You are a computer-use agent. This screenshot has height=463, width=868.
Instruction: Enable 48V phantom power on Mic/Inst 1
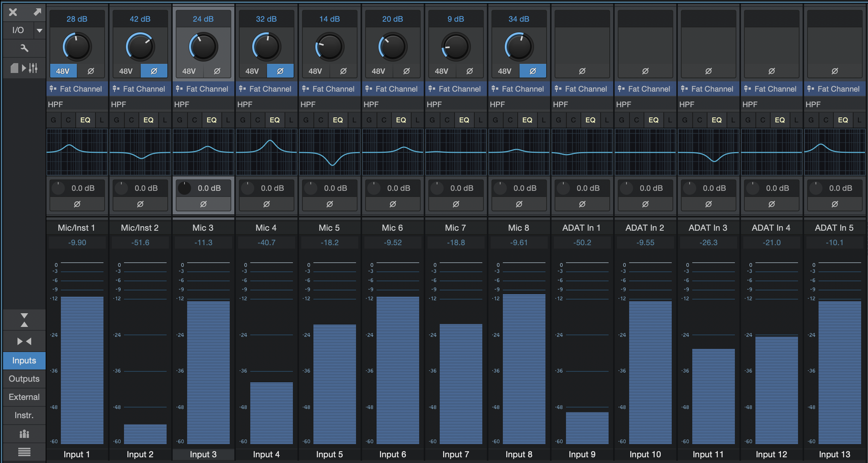pyautogui.click(x=63, y=70)
